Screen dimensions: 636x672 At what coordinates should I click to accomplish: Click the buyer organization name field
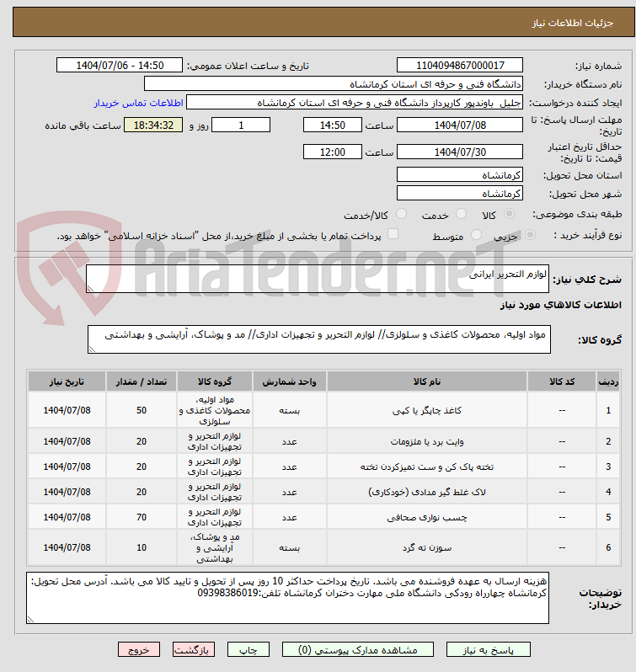click(x=334, y=84)
